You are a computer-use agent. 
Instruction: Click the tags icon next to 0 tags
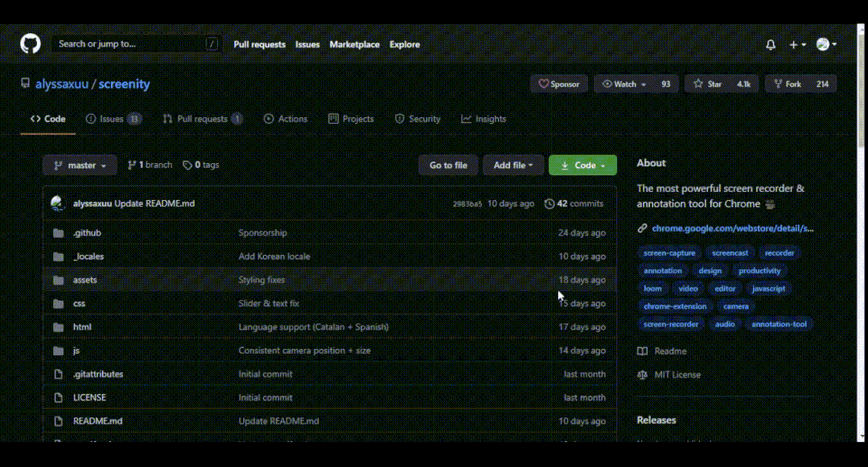187,166
